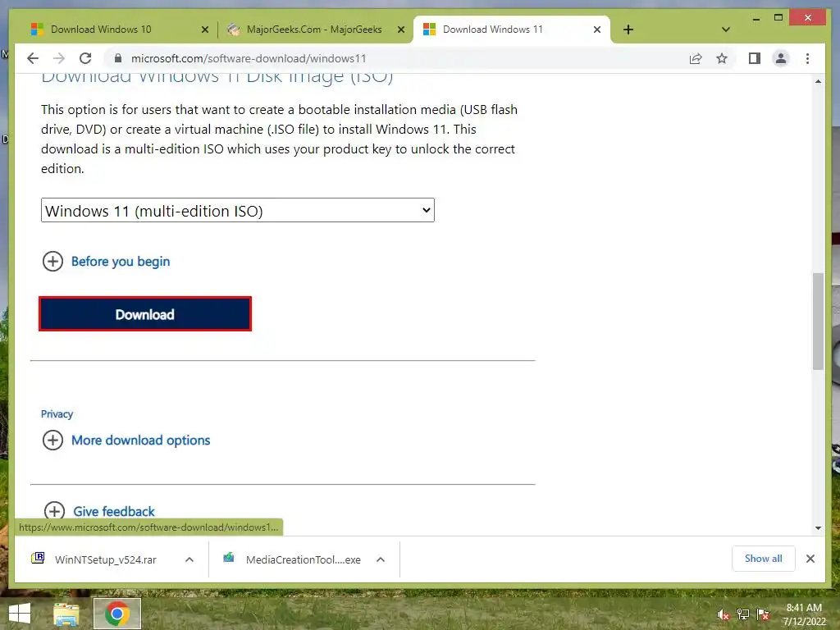This screenshot has height=630, width=840.
Task: Go back to the previous page
Action: [x=33, y=58]
